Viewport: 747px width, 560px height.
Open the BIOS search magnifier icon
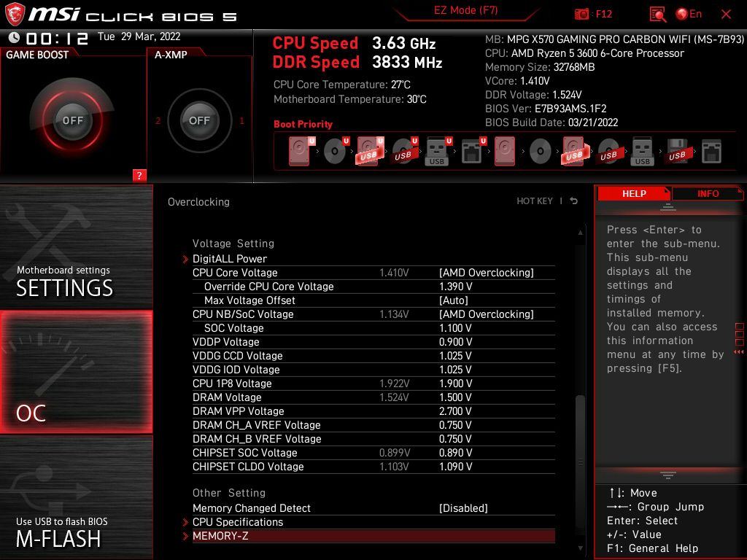tap(657, 15)
